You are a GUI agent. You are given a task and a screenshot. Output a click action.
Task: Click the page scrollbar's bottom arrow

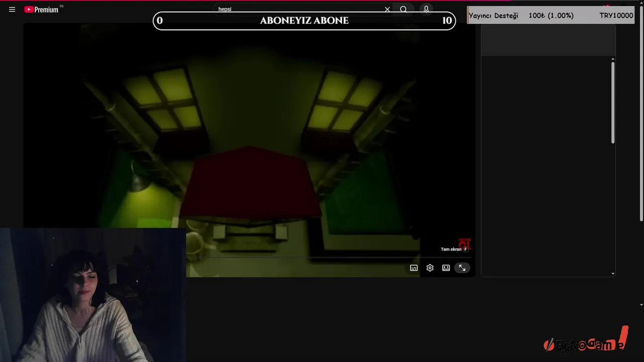[x=641, y=304]
